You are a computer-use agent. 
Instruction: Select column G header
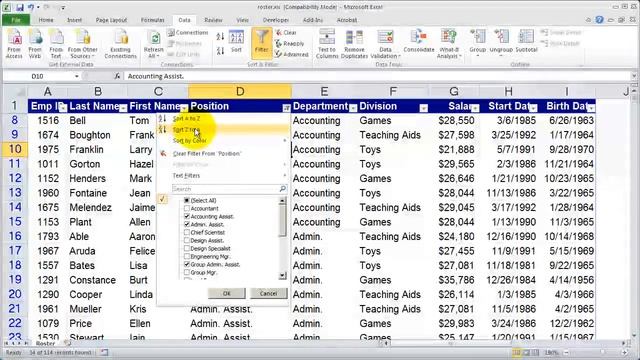(x=453, y=91)
